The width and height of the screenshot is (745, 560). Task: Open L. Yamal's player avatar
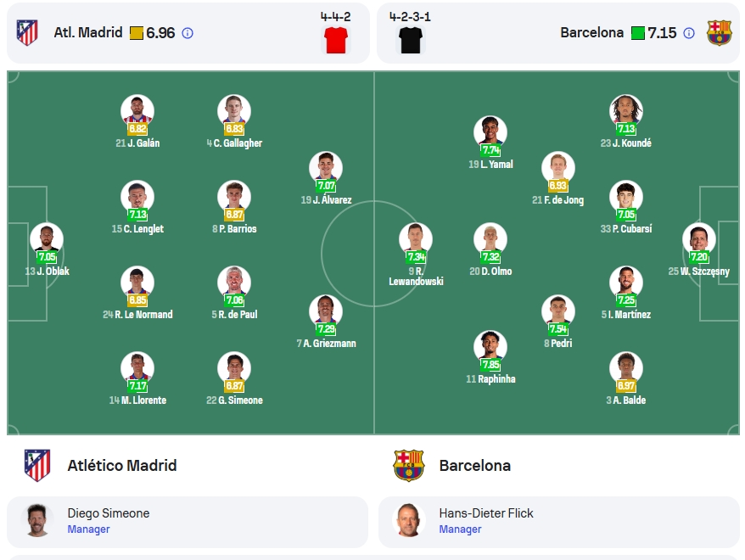[490, 132]
